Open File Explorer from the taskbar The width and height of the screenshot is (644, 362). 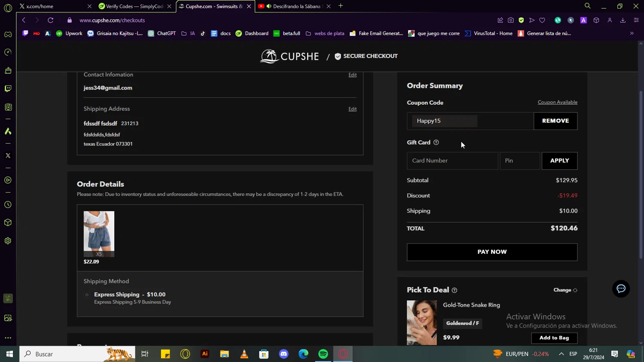(x=225, y=354)
